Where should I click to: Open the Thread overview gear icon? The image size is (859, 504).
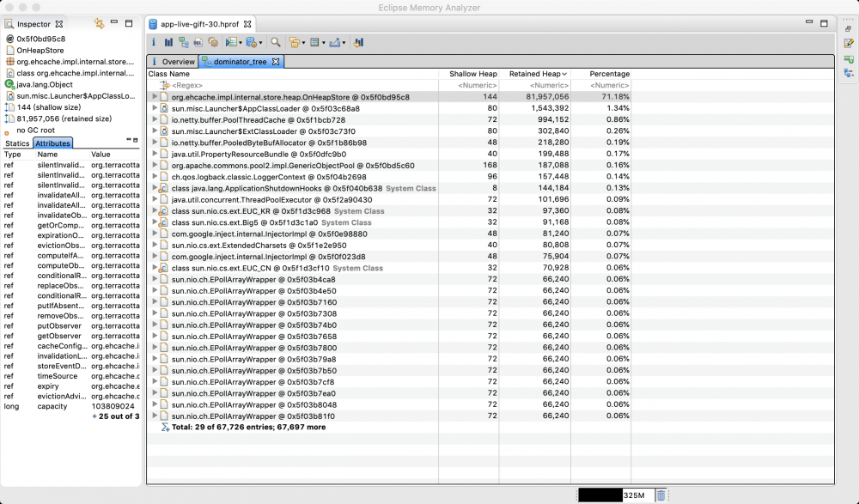tap(213, 42)
